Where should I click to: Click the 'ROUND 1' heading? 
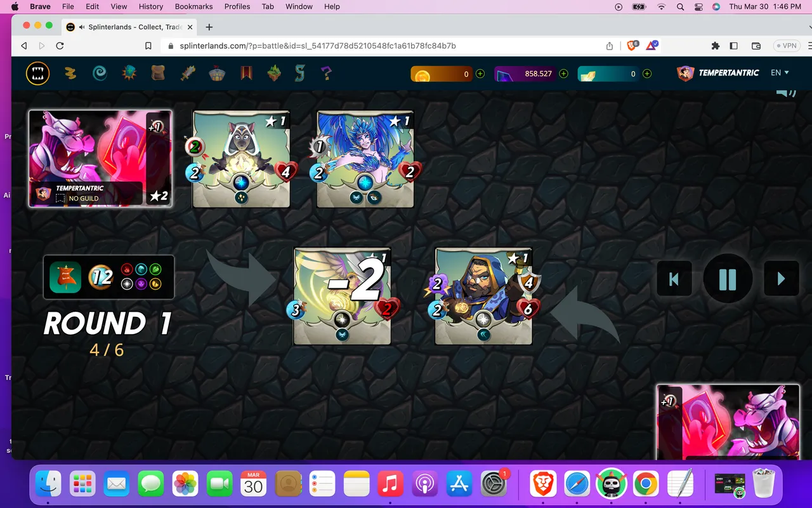pos(108,324)
